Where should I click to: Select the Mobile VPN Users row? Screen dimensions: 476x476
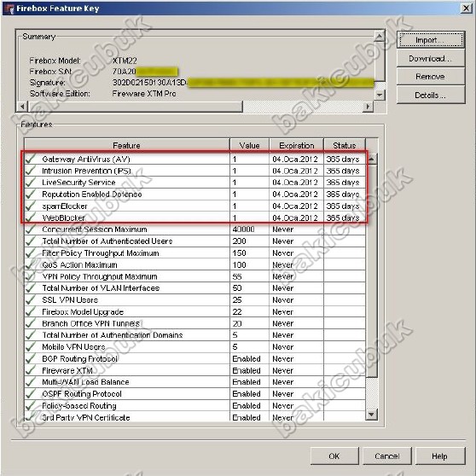(194, 347)
